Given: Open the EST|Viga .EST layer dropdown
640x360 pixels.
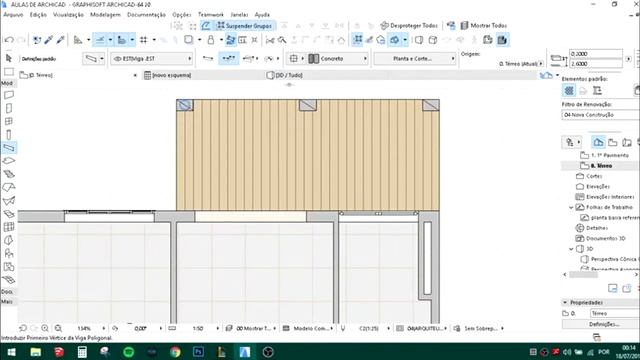Looking at the screenshot, I should [152, 59].
